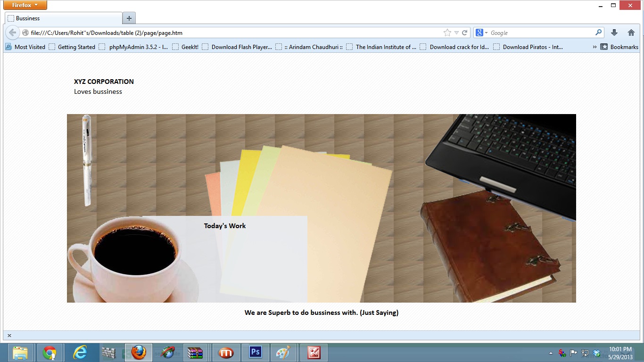Open the Getting Started bookmark
Screen dimensions: 644x362
72,47
